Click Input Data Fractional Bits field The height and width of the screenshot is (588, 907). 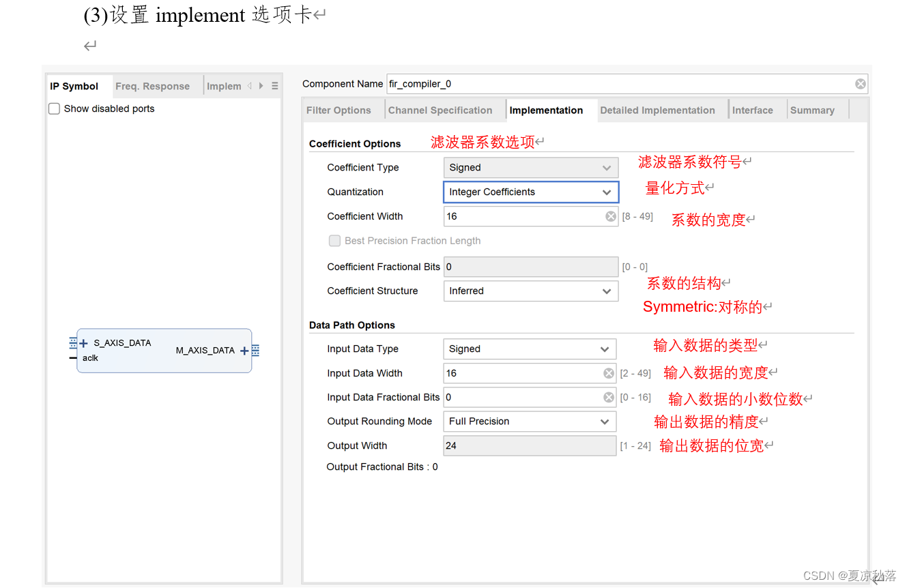click(x=530, y=397)
